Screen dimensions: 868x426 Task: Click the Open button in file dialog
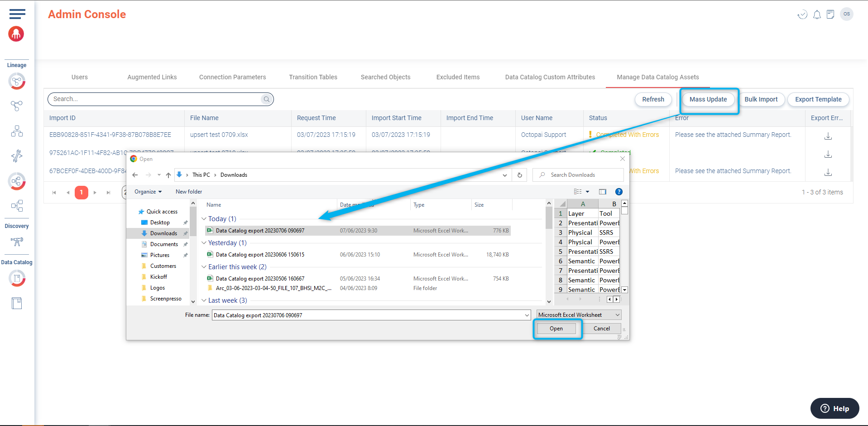[556, 329]
